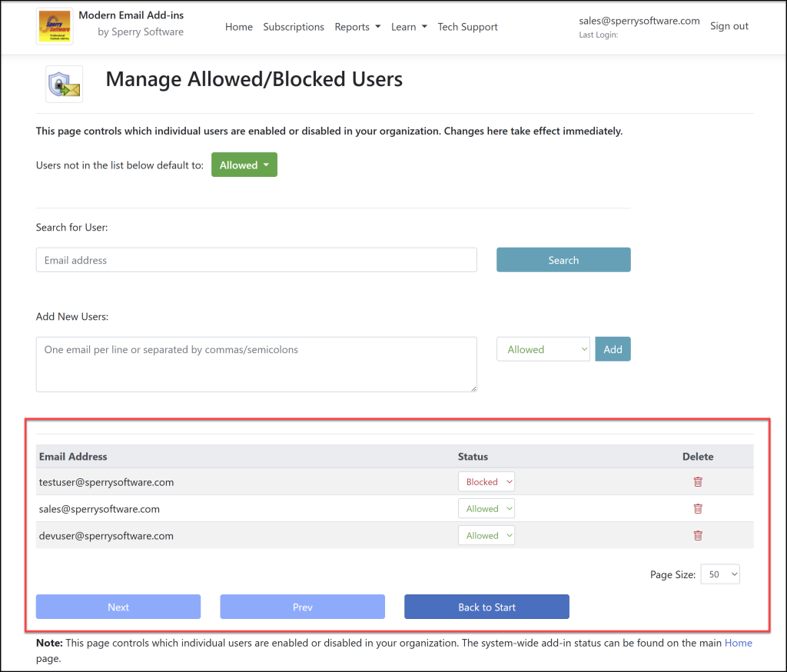
Task: Expand the Learn menu
Action: [x=408, y=26]
